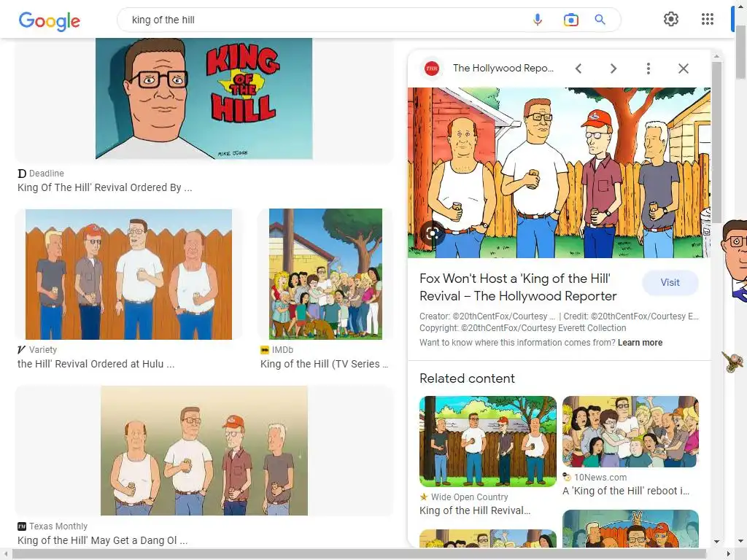
Task: Open Wide Open Country related image
Action: 488,441
